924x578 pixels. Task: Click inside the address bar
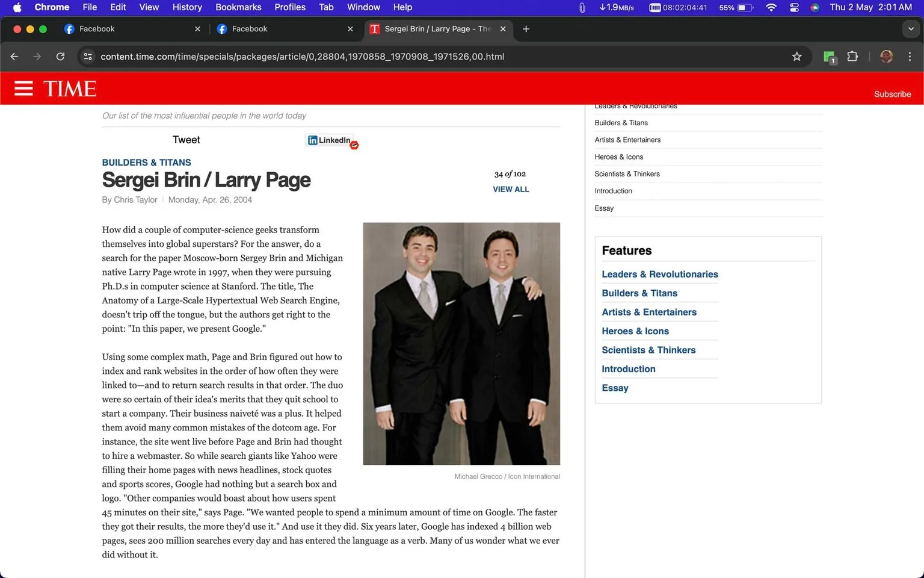pos(301,56)
